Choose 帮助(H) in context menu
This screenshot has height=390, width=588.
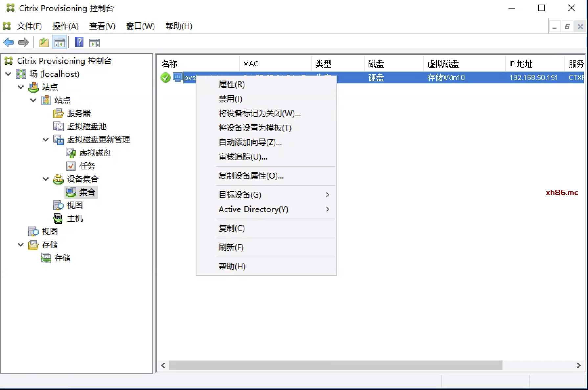pos(266,266)
